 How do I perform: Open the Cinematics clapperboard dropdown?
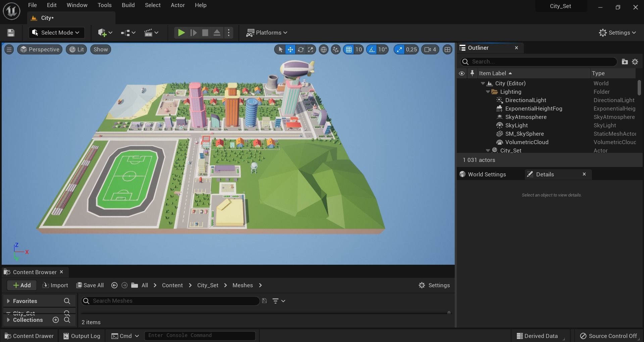(151, 33)
